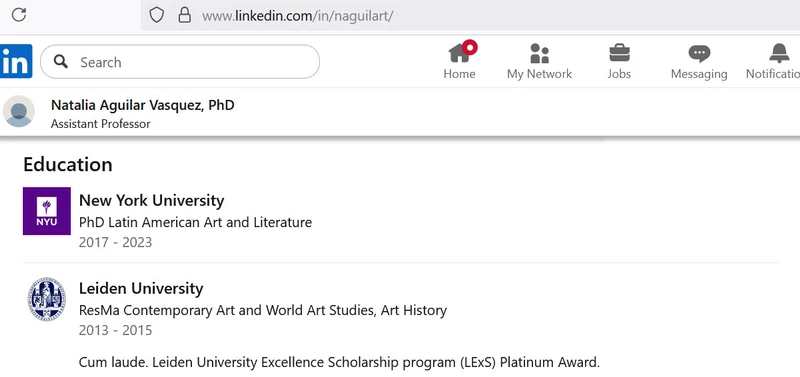This screenshot has width=800, height=377.
Task: Open the shield tracking protection icon
Action: (156, 15)
